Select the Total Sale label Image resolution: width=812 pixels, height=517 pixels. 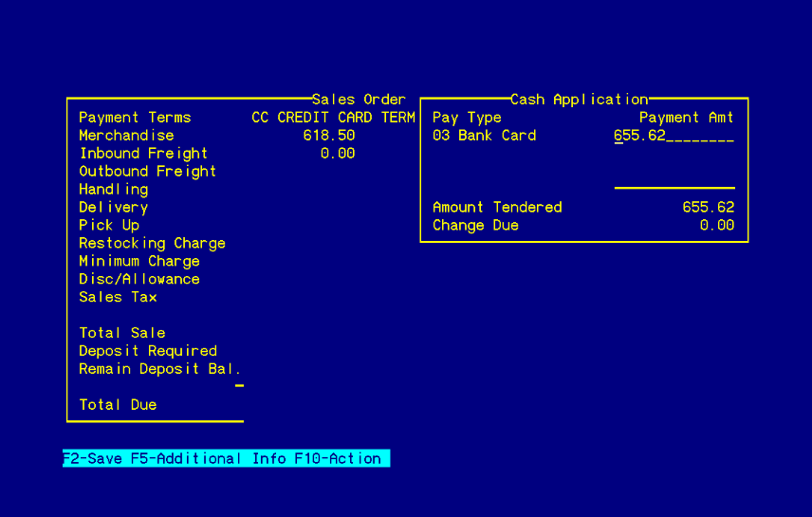tap(122, 333)
